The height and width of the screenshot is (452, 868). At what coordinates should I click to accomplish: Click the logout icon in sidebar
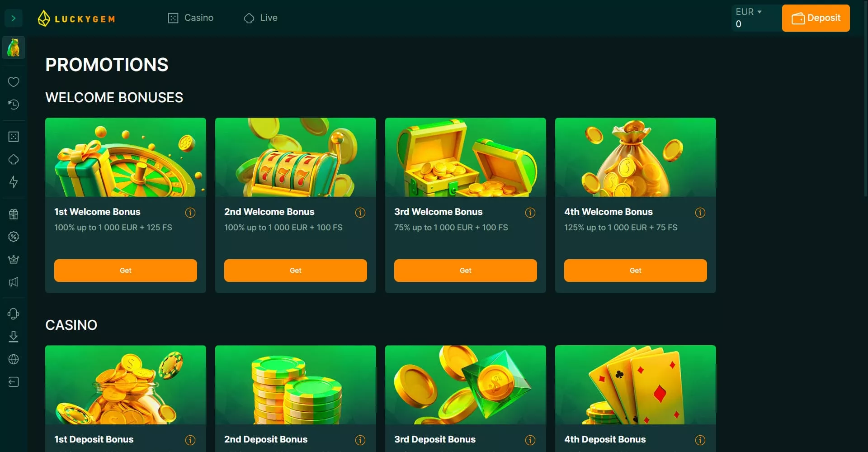click(14, 382)
